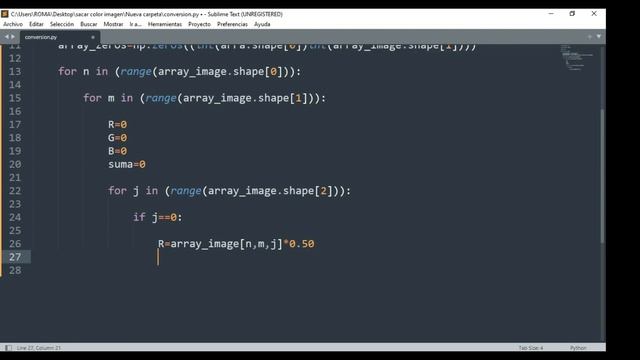Click the Line 27, Column 21 status text
Viewport: 640px width, 360px height.
tap(39, 348)
